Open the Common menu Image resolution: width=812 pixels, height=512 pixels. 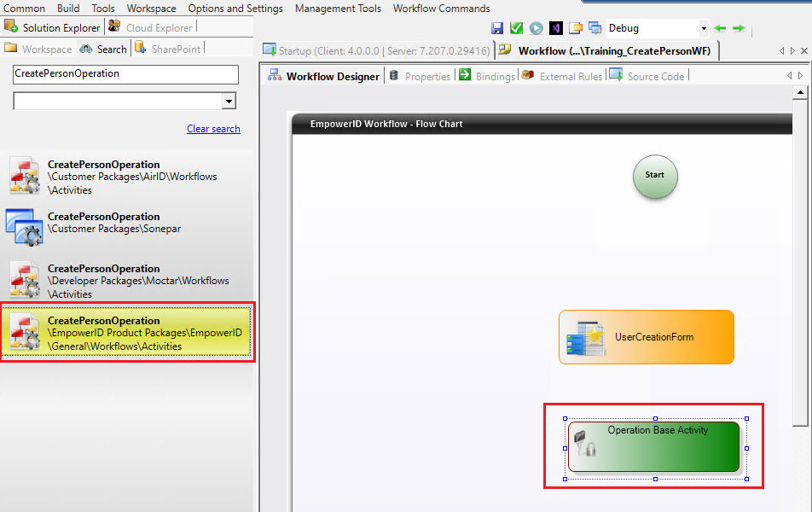click(x=25, y=9)
